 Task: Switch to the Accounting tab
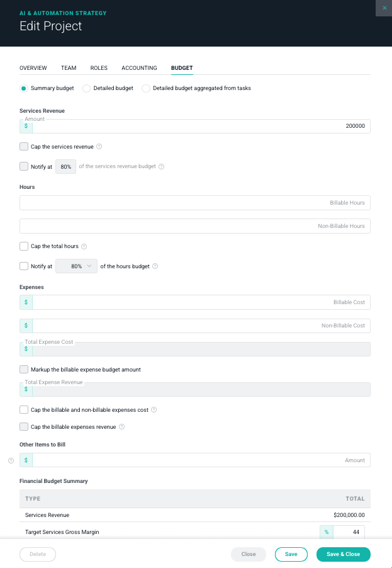coord(139,68)
